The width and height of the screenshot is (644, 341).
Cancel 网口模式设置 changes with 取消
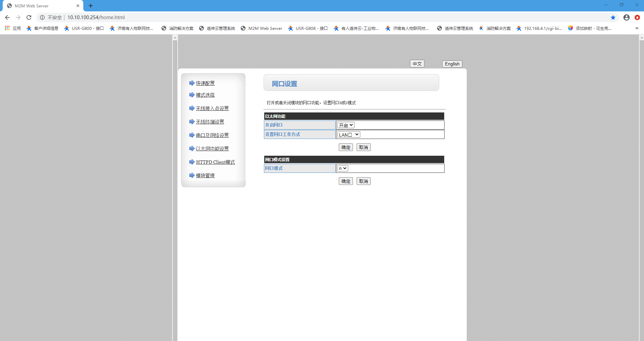click(x=363, y=181)
